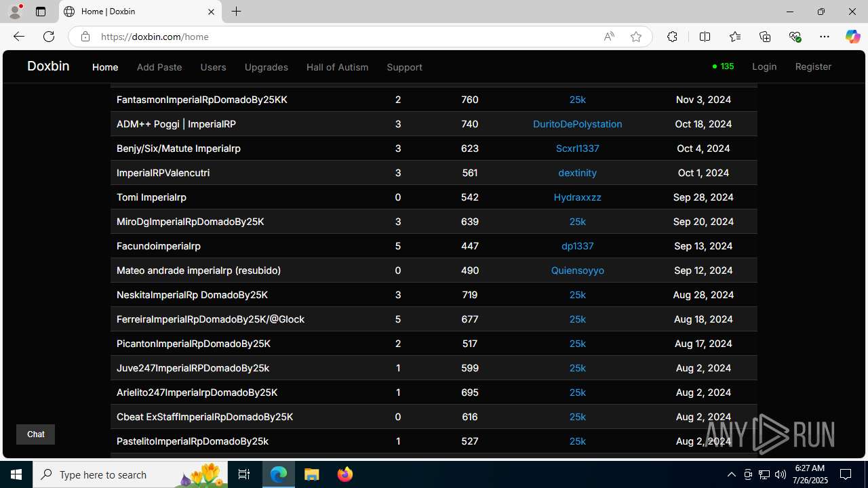Click the Doxbin site logo

(x=48, y=66)
